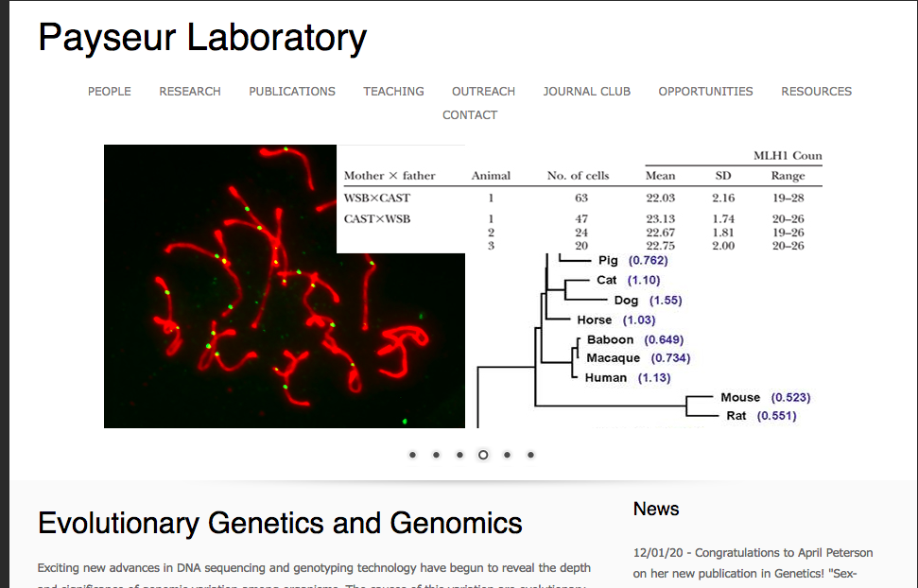Open the Payseur Laboratory home title
The width and height of the screenshot is (918, 588).
point(202,39)
